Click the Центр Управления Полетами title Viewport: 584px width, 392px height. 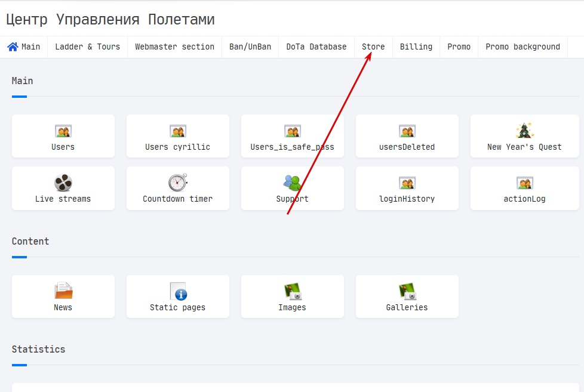pyautogui.click(x=110, y=19)
